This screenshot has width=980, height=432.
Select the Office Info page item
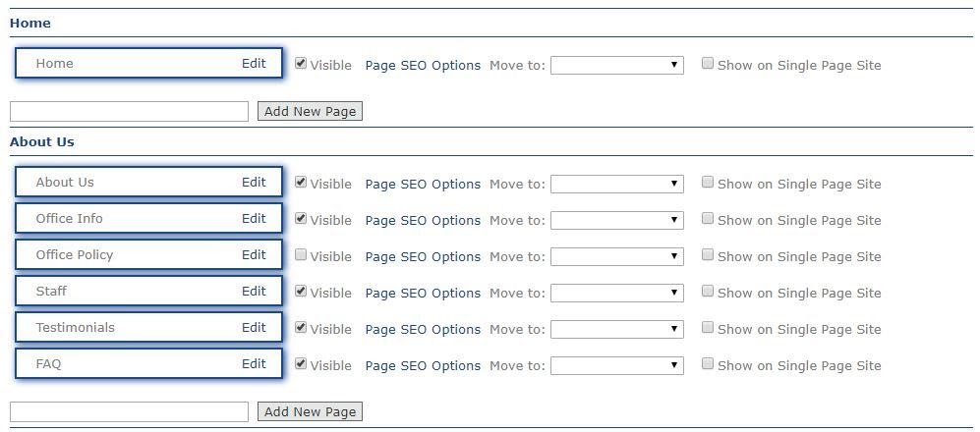coord(118,218)
